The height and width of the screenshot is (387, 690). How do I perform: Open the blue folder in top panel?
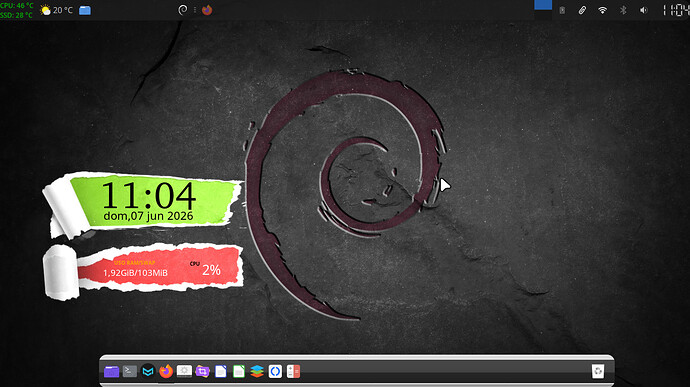coord(85,10)
